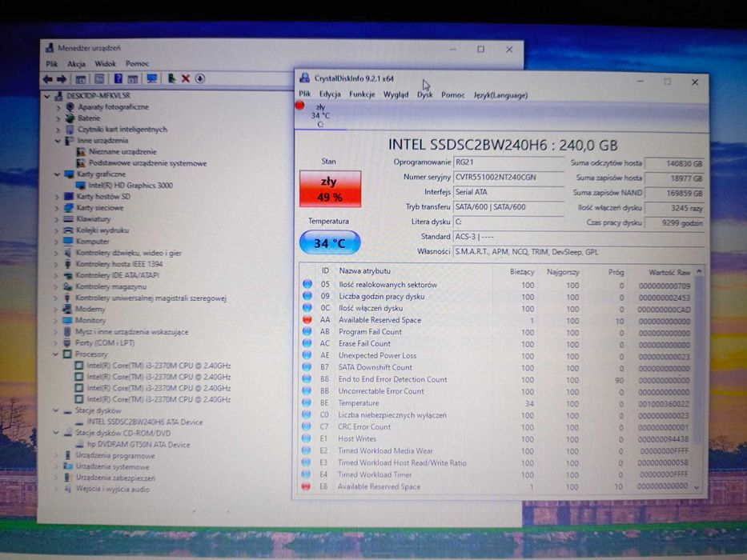Click Klawiatury keyboard icon in tree

(x=69, y=219)
